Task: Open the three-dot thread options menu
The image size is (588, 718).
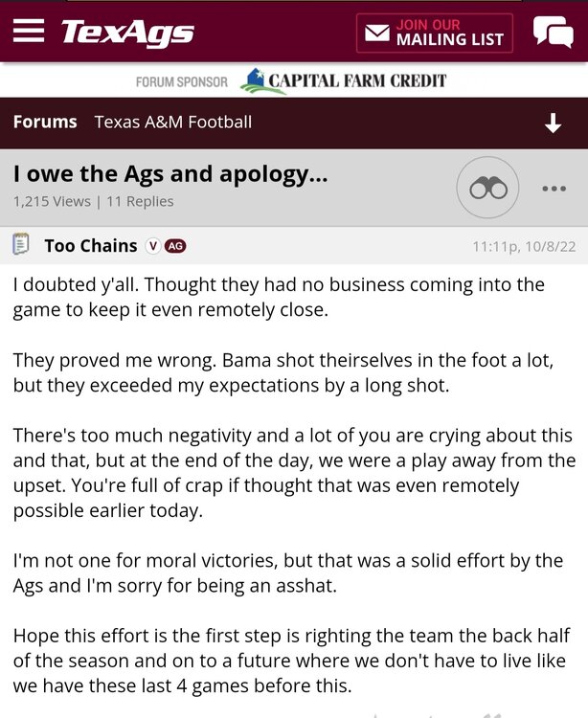Action: [554, 189]
